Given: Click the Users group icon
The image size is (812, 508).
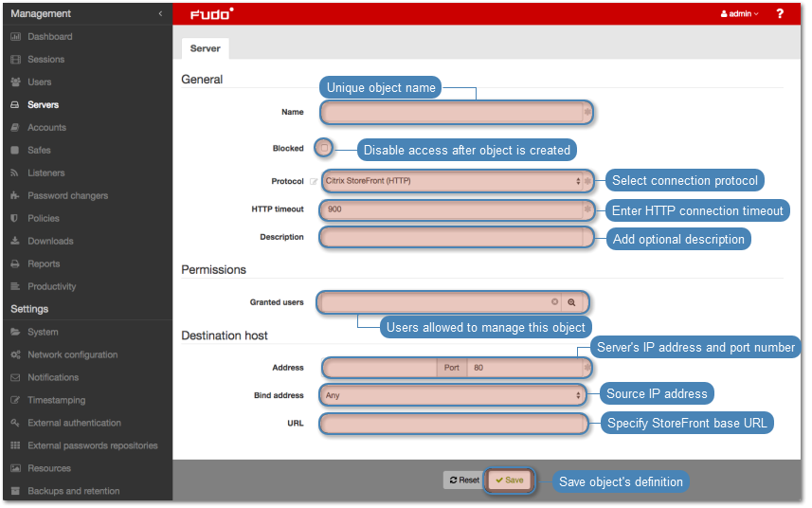Looking at the screenshot, I should point(15,82).
